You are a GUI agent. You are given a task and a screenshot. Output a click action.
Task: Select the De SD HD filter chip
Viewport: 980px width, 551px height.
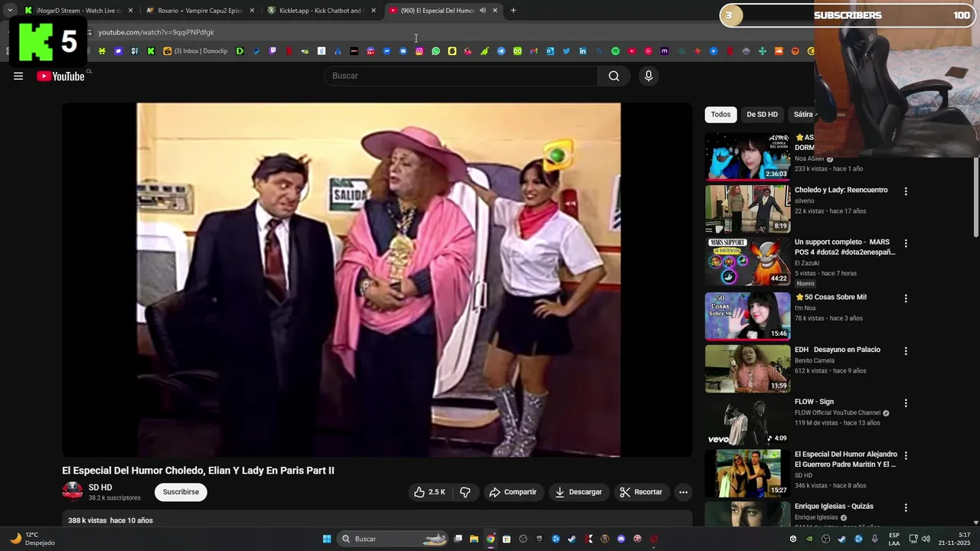[x=762, y=115]
